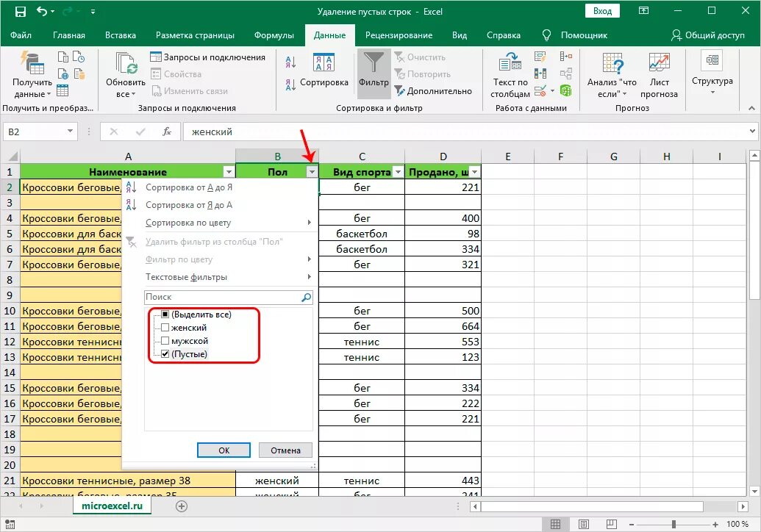Screen dimensions: 761x532
Task: Open the Пол column filter dropdown
Action: pyautogui.click(x=312, y=172)
